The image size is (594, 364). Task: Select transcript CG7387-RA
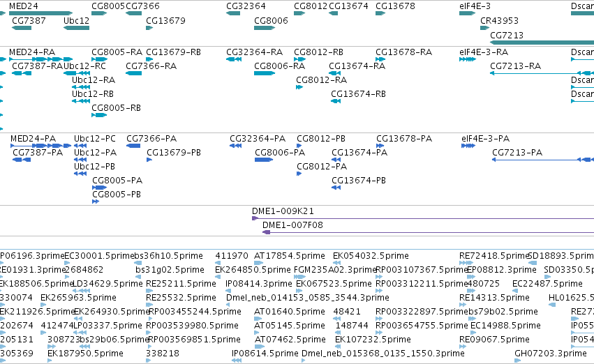[38, 66]
